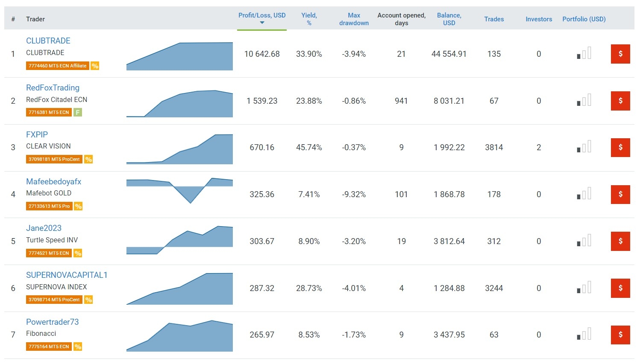Click SUPERNOVACAPITAL1's percent icon
The width and height of the screenshot is (640, 364).
click(x=88, y=300)
